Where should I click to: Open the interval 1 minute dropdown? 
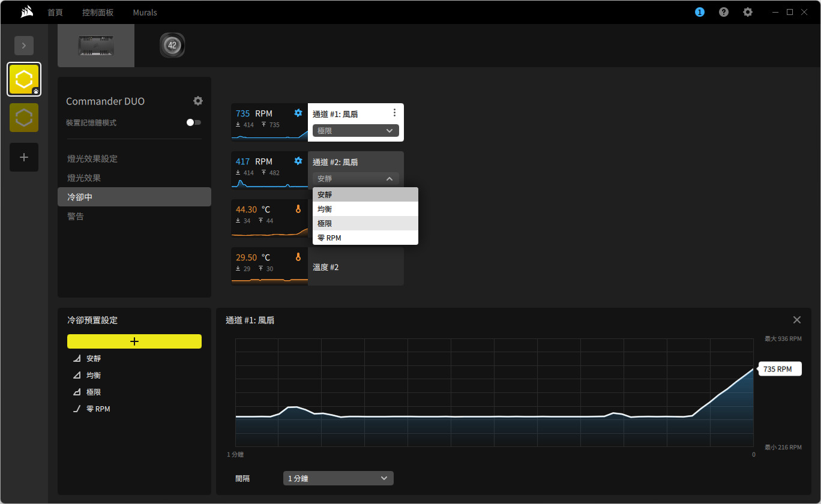coord(338,478)
